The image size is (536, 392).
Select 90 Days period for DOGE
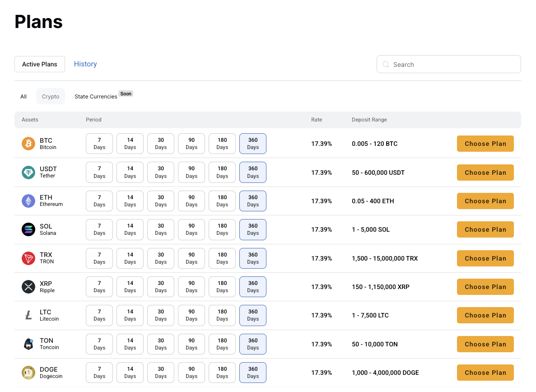[x=191, y=373]
